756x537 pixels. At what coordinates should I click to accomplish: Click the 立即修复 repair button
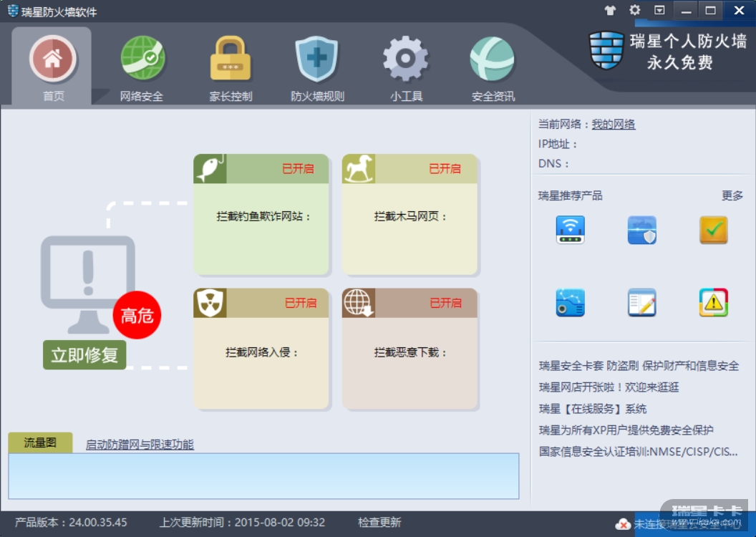84,355
